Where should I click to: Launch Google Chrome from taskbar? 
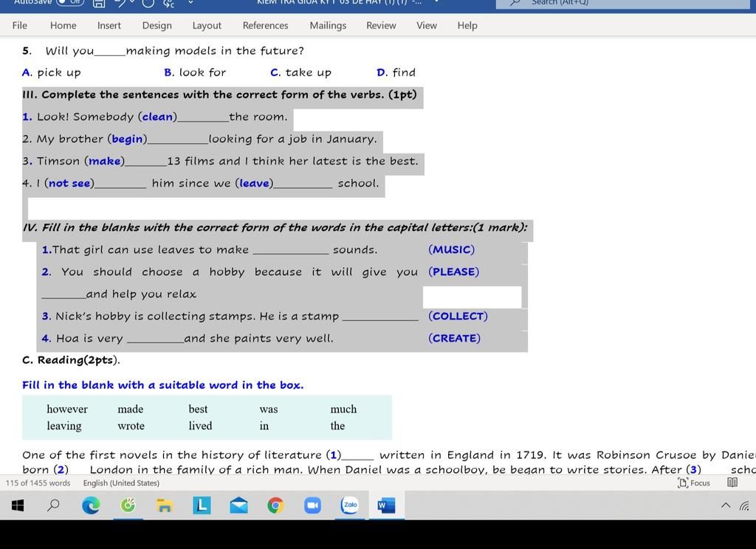tap(275, 505)
